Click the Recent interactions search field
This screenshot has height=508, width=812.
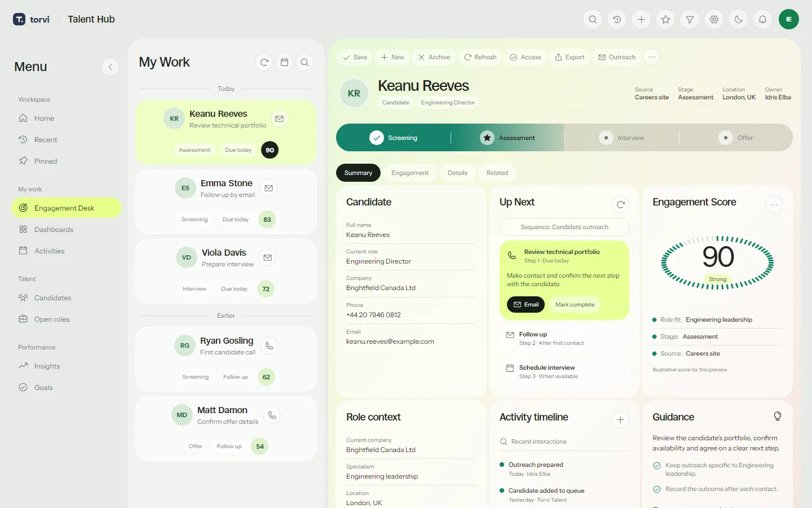point(564,441)
